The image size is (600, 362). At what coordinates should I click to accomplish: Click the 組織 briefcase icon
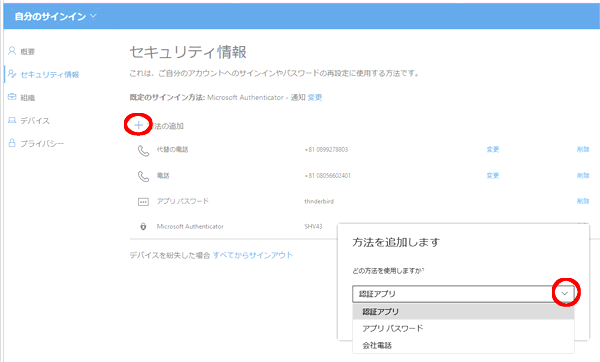tap(12, 97)
